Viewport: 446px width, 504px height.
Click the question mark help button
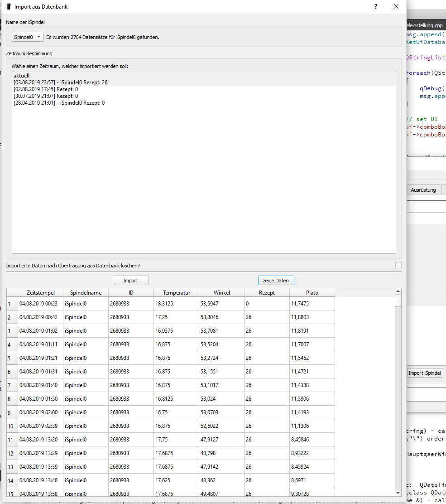pos(375,7)
